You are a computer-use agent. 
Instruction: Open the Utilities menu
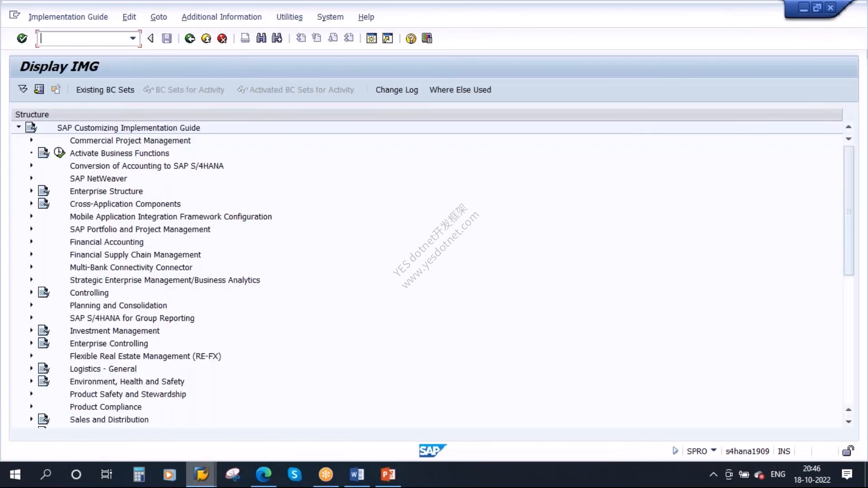point(289,17)
